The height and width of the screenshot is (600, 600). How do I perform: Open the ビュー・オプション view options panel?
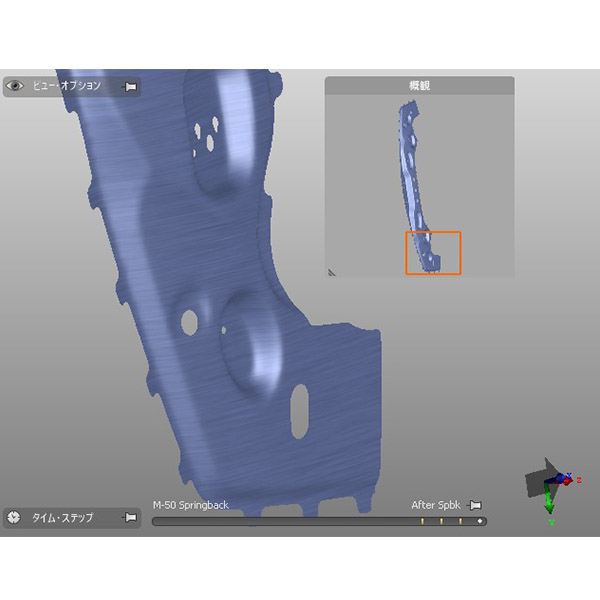72,86
